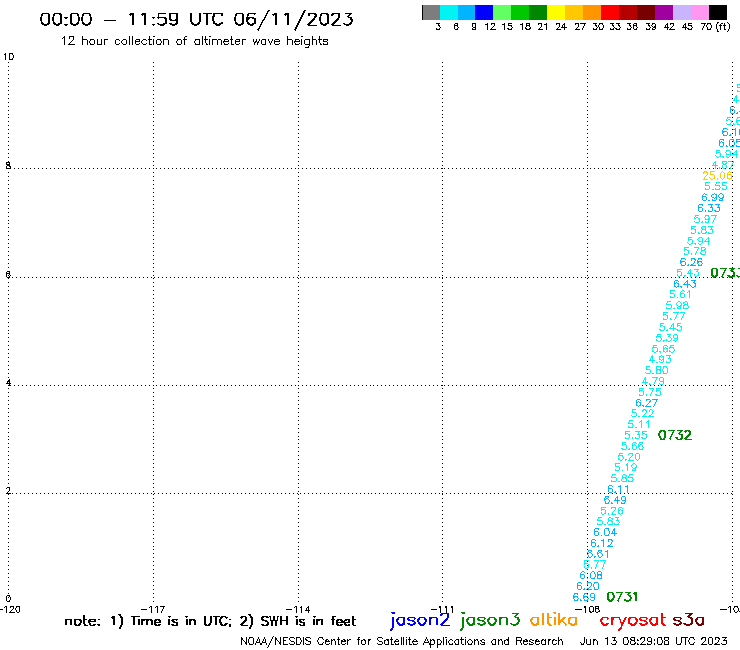This screenshot has height=650, width=740.
Task: Click the 4.79 wave height value
Action: [653, 381]
